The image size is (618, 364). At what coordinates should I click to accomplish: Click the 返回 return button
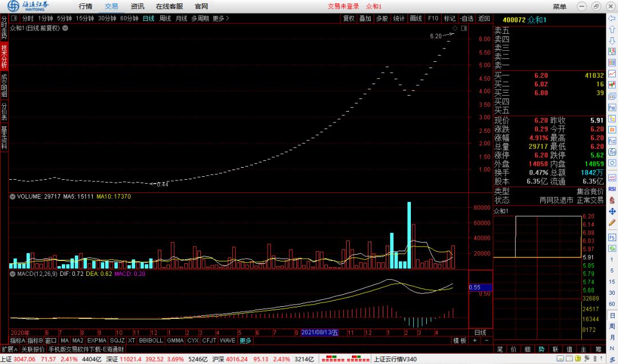click(484, 18)
